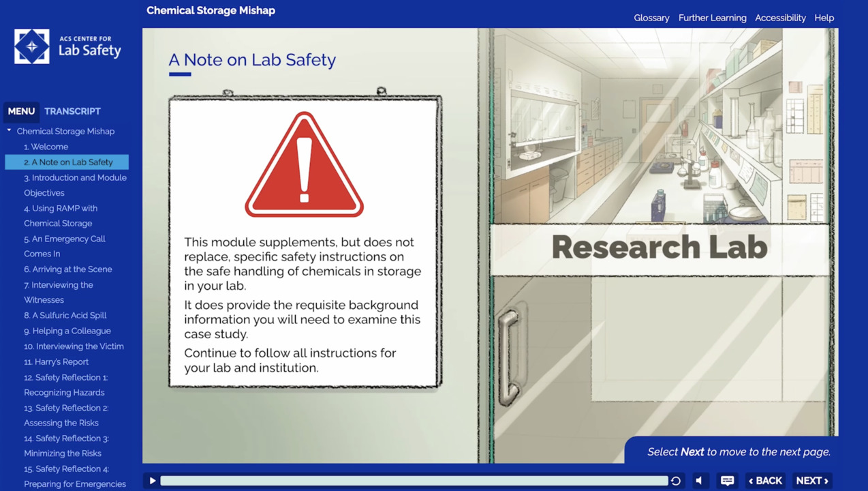Image resolution: width=868 pixels, height=491 pixels.
Task: Toggle closed captions speech bubble icon
Action: pyautogui.click(x=727, y=481)
